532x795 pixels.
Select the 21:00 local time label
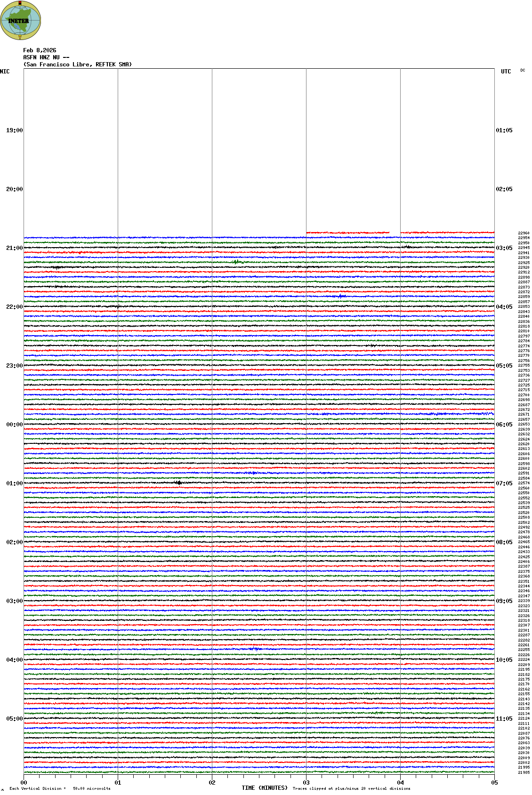[x=14, y=248]
